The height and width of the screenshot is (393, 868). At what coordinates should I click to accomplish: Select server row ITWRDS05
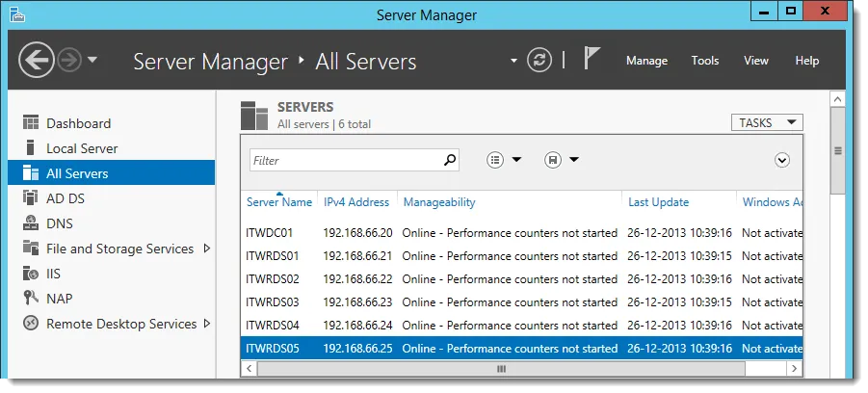click(522, 349)
